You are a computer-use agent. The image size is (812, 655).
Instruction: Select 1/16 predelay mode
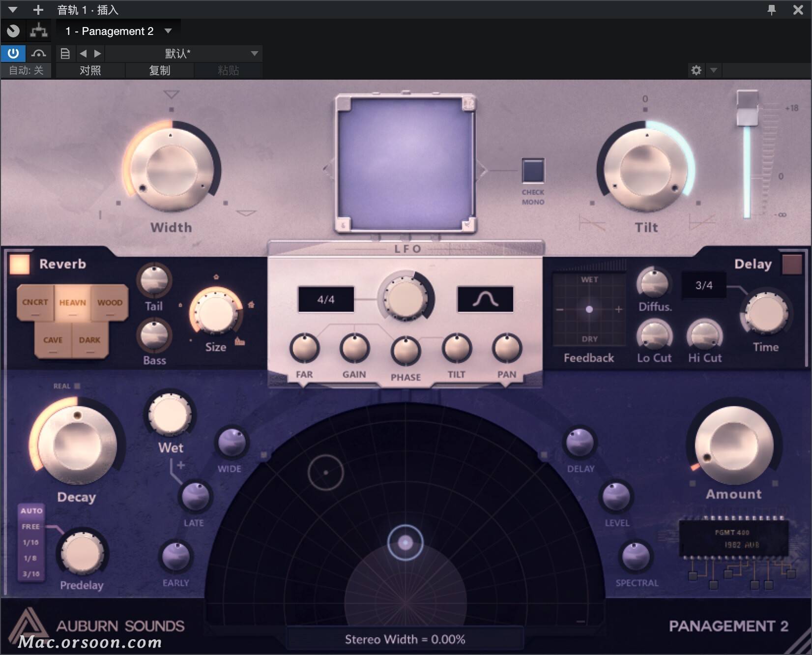[x=31, y=542]
